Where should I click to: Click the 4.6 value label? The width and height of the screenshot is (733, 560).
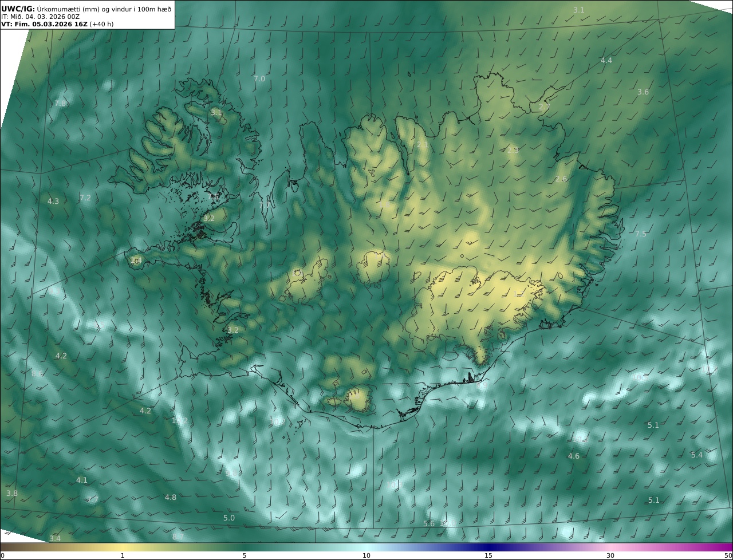574,456
